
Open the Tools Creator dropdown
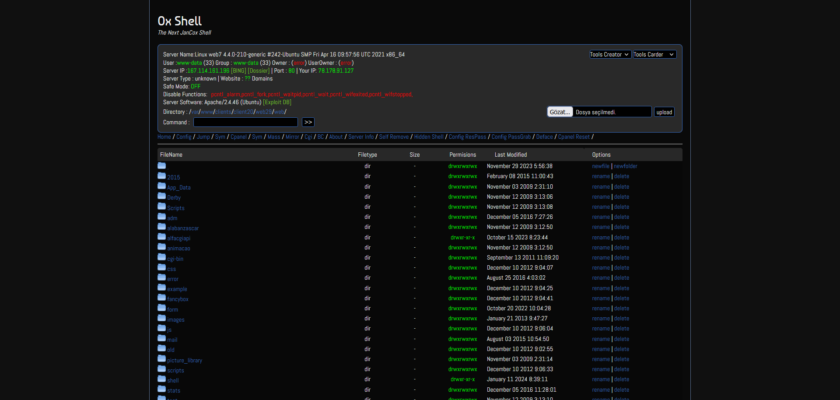coord(610,55)
